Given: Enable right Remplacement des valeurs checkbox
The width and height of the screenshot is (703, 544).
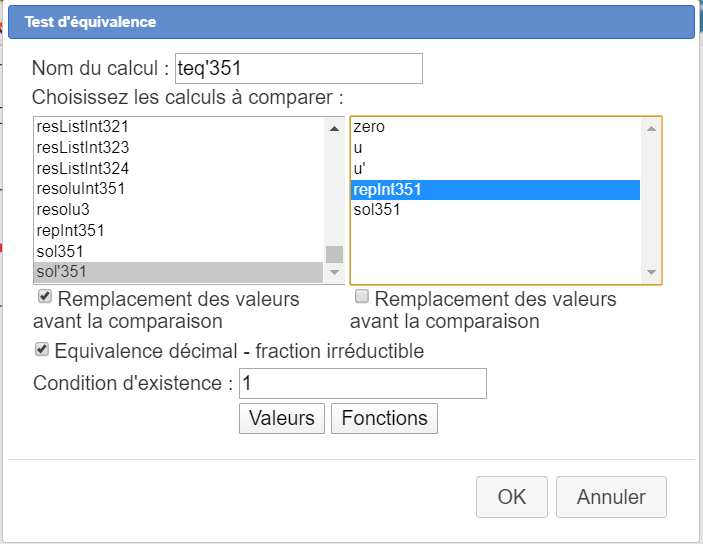Looking at the screenshot, I should tap(362, 298).
